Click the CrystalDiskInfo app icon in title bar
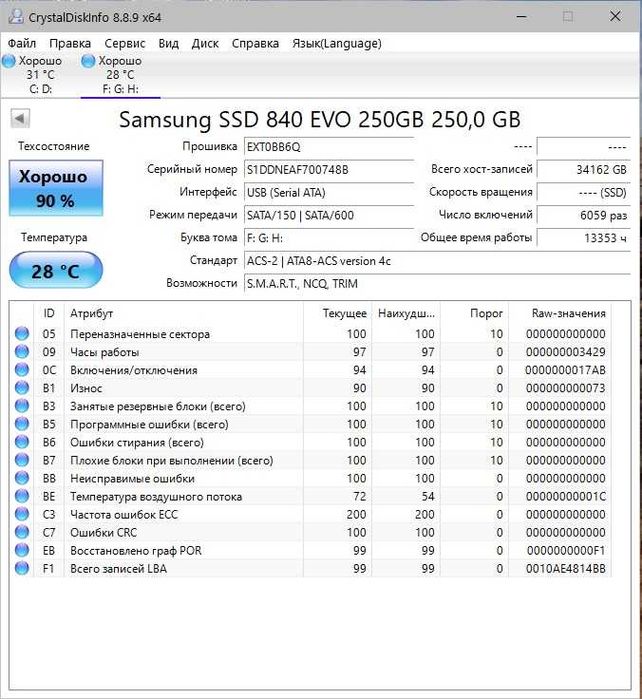Viewport: 642px width, 699px height. click(16, 17)
